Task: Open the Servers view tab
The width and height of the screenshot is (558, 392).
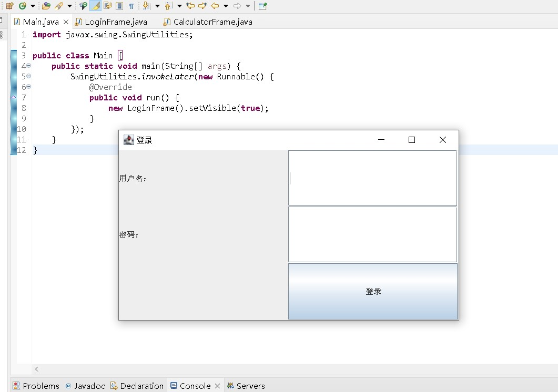Action: pyautogui.click(x=246, y=386)
